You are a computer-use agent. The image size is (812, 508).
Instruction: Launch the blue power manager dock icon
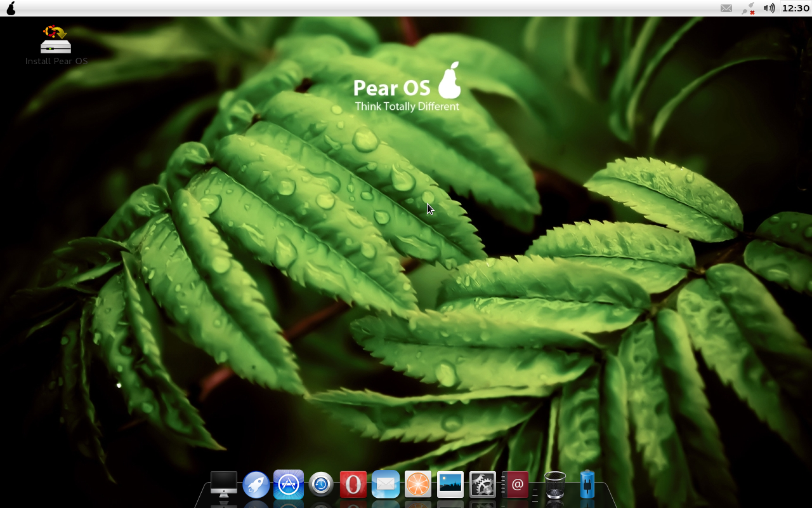586,485
